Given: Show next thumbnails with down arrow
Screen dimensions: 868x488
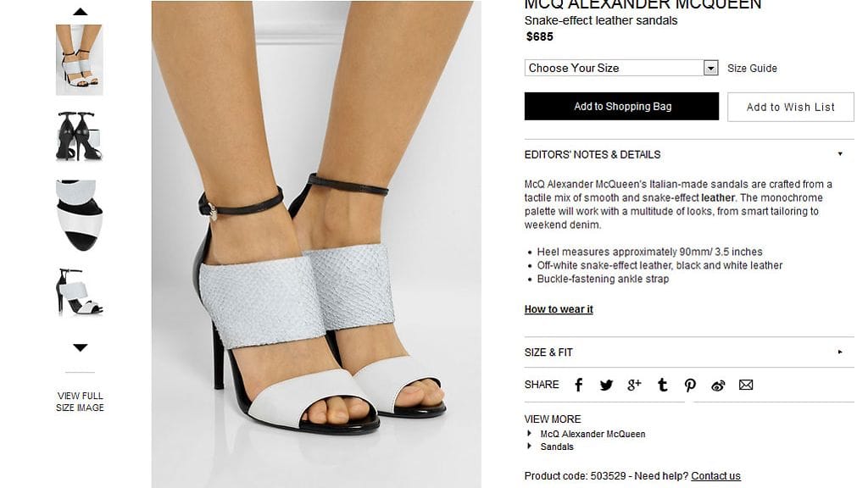Looking at the screenshot, I should click(81, 347).
